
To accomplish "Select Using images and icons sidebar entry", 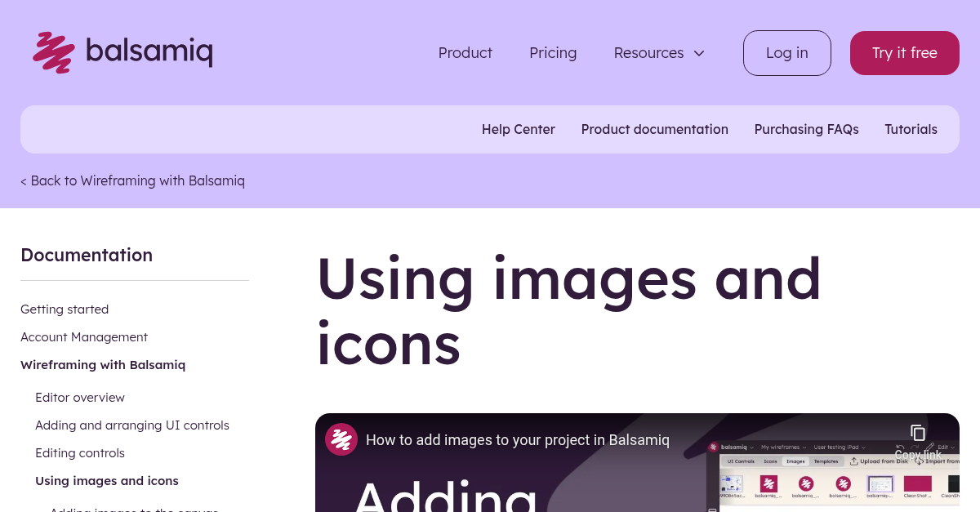I will point(107,481).
